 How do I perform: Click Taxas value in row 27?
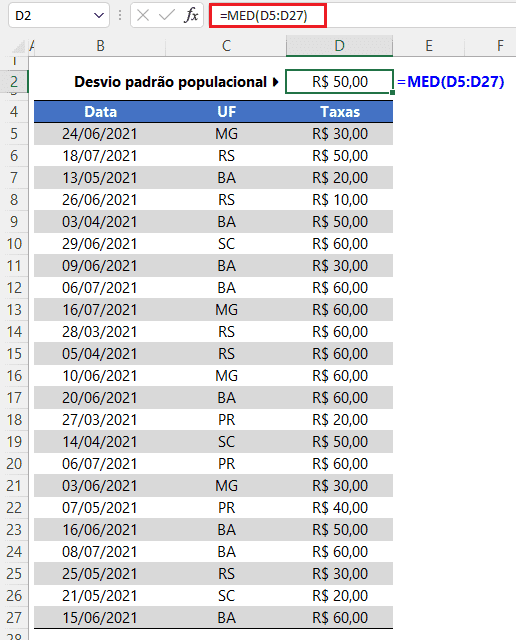click(340, 618)
